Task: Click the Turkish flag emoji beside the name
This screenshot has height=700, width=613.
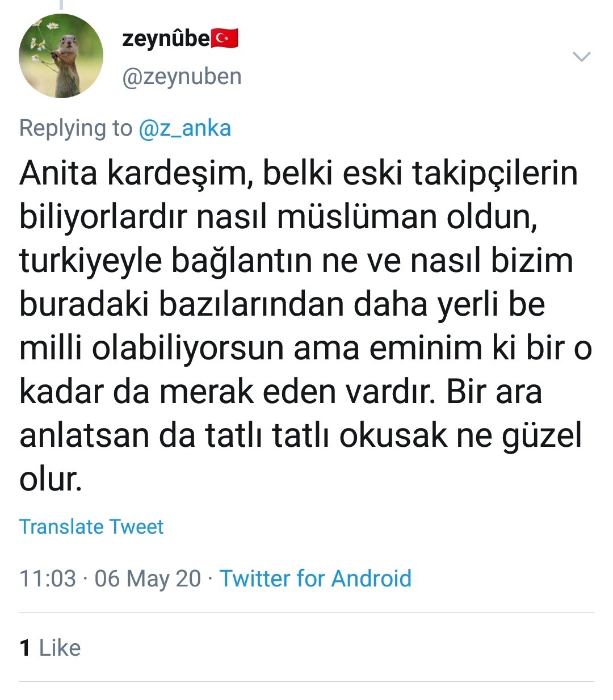Action: (225, 39)
